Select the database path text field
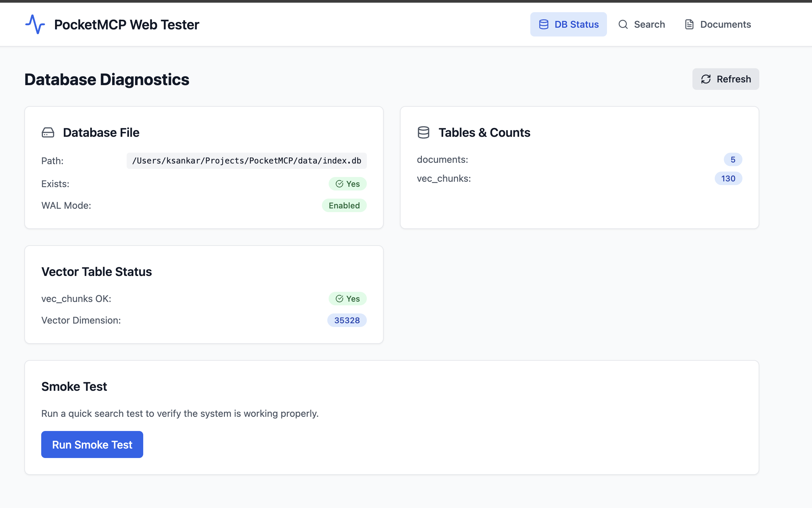Image resolution: width=812 pixels, height=508 pixels. [246, 161]
